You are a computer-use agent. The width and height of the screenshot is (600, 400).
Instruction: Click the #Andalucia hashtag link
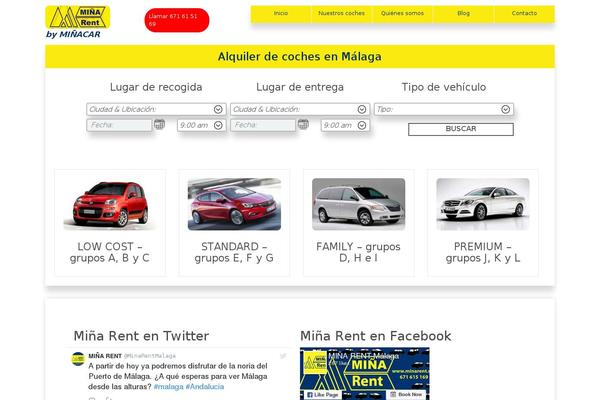[x=205, y=387]
